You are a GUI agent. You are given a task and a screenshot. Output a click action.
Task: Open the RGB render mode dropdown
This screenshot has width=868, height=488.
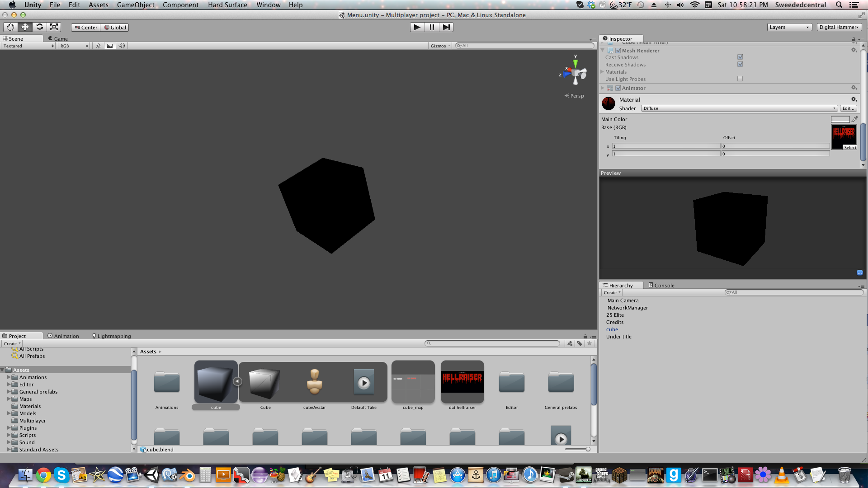(x=74, y=46)
